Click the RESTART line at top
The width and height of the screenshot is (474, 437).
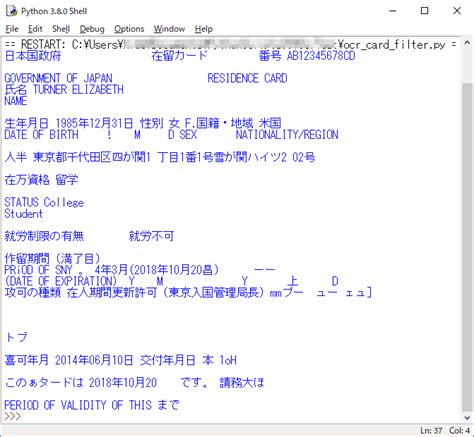click(230, 44)
